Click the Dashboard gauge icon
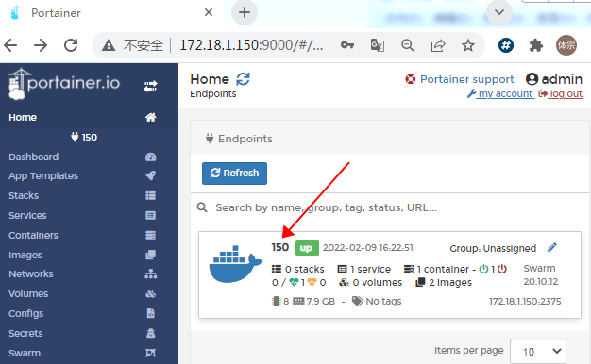The image size is (591, 364). point(151,157)
